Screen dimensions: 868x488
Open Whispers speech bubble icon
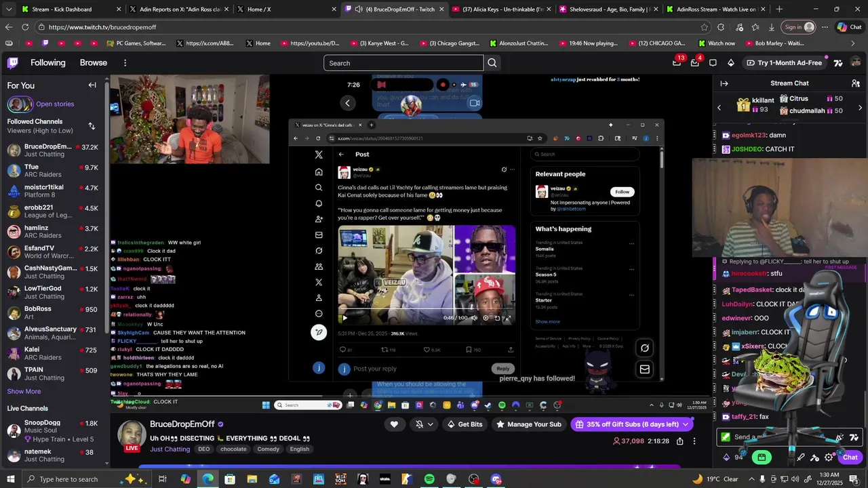713,63
